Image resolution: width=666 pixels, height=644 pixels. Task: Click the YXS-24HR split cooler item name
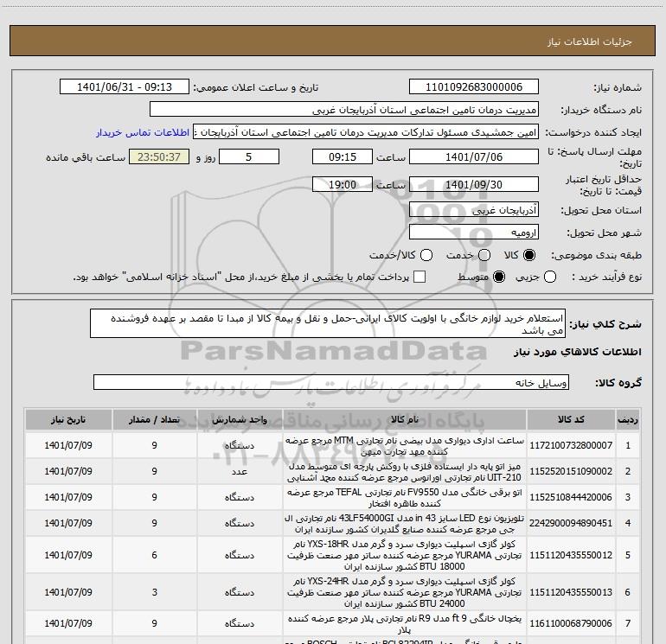(x=405, y=592)
